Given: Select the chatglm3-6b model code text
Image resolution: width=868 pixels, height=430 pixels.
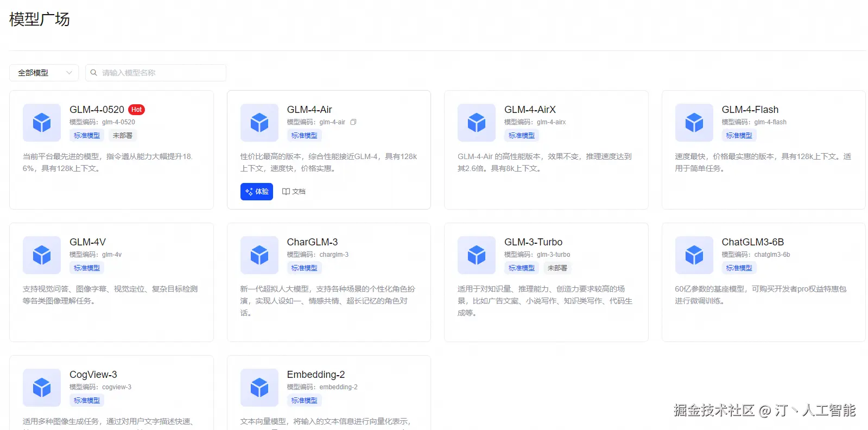Looking at the screenshot, I should coord(772,255).
